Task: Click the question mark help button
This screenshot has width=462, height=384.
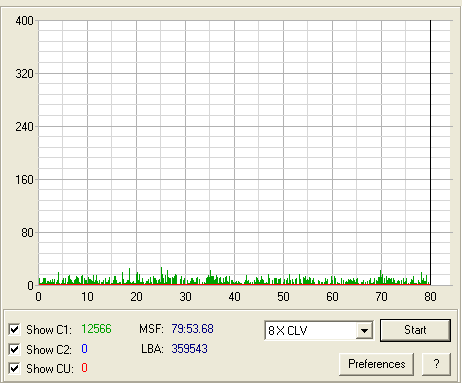Action: tap(436, 364)
